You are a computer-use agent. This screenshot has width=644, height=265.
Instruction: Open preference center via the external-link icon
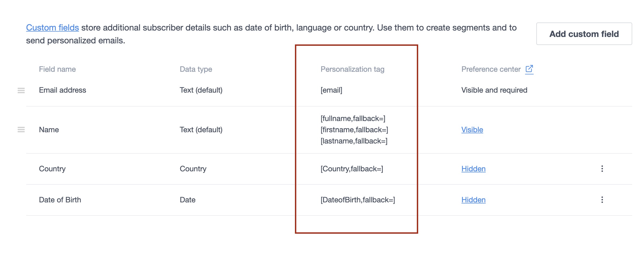click(x=530, y=69)
